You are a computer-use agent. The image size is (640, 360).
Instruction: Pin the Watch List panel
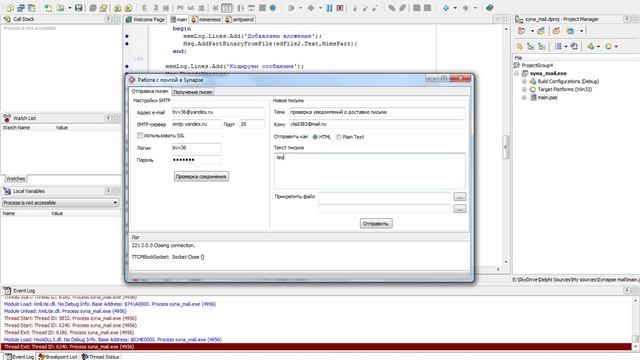109,118
